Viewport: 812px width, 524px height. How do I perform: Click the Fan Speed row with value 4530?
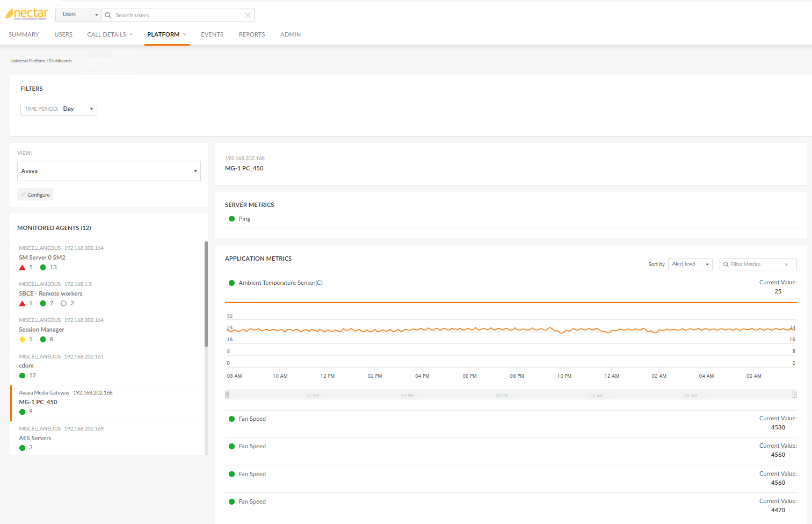click(x=511, y=424)
